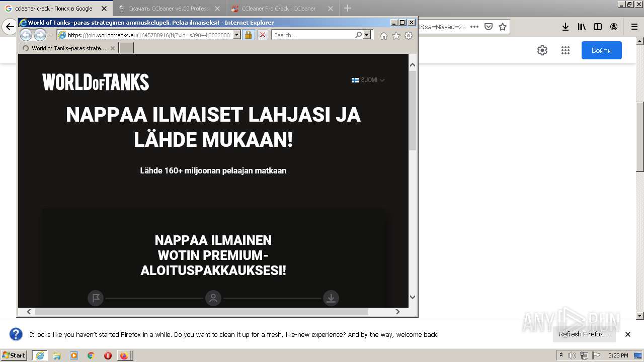Open Firefox downloads arrow icon
The width and height of the screenshot is (644, 362).
tap(566, 27)
